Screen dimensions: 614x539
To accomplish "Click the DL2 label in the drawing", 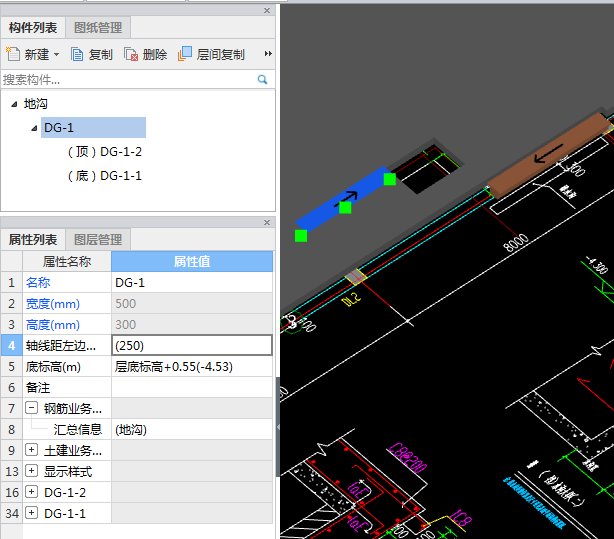I will pos(351,300).
